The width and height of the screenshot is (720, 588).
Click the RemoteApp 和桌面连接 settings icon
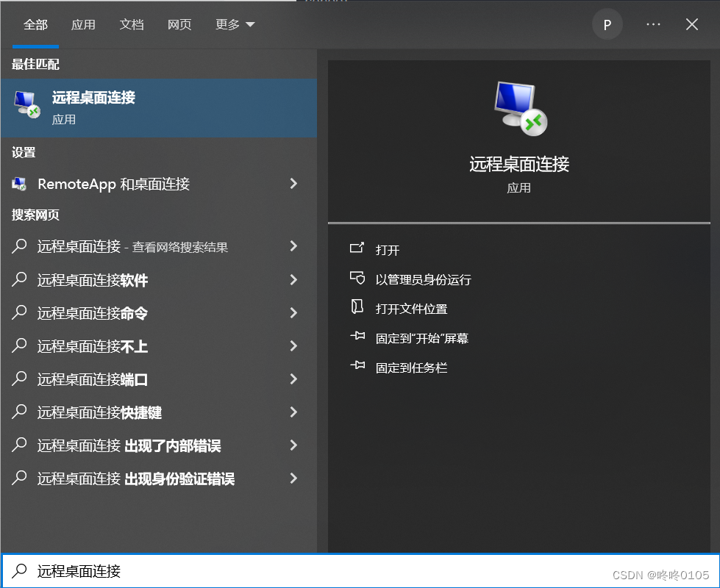(19, 184)
